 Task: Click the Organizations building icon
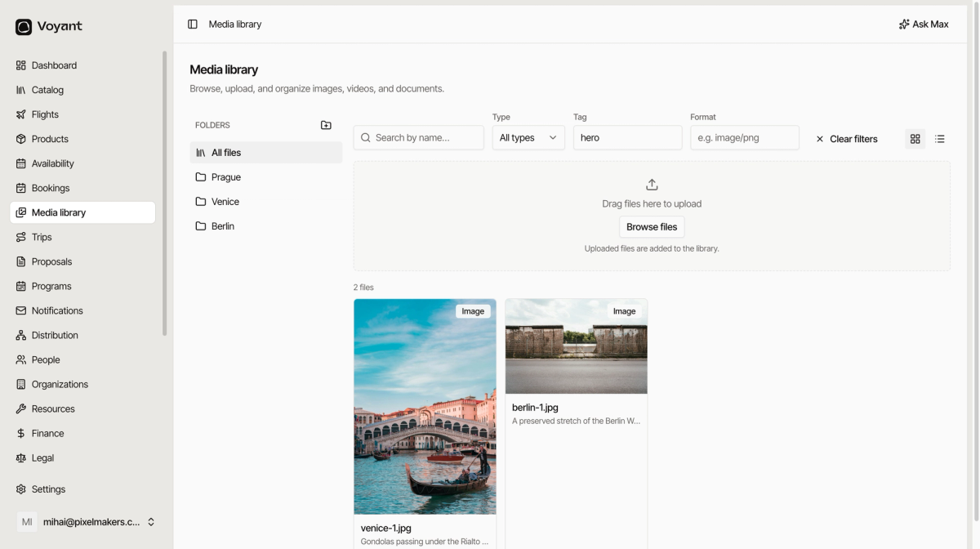pos(21,384)
